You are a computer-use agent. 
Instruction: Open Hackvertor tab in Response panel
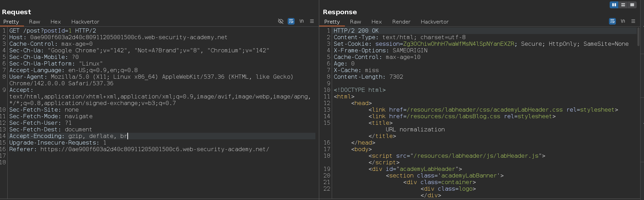click(434, 22)
